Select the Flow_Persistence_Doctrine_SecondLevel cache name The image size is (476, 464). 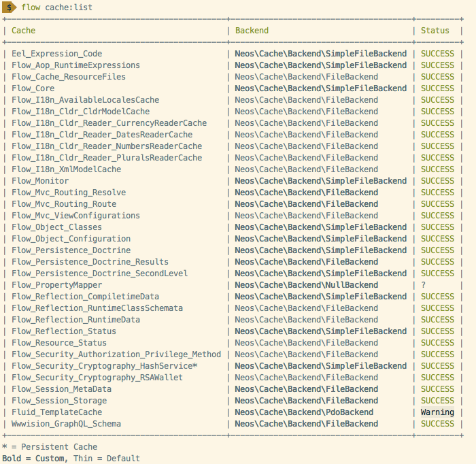pos(99,274)
